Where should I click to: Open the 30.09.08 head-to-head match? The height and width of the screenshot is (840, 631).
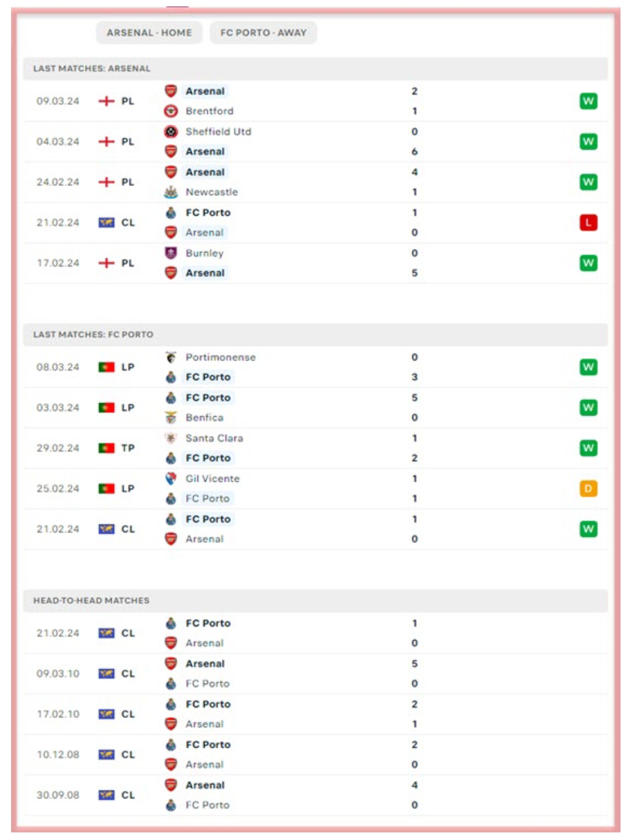click(x=315, y=795)
